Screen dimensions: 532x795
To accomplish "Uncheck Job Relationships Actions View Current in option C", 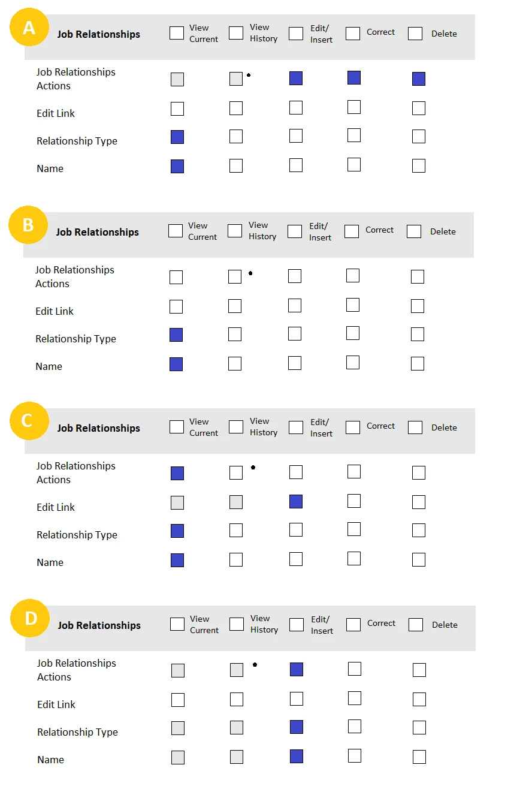I will (x=177, y=474).
